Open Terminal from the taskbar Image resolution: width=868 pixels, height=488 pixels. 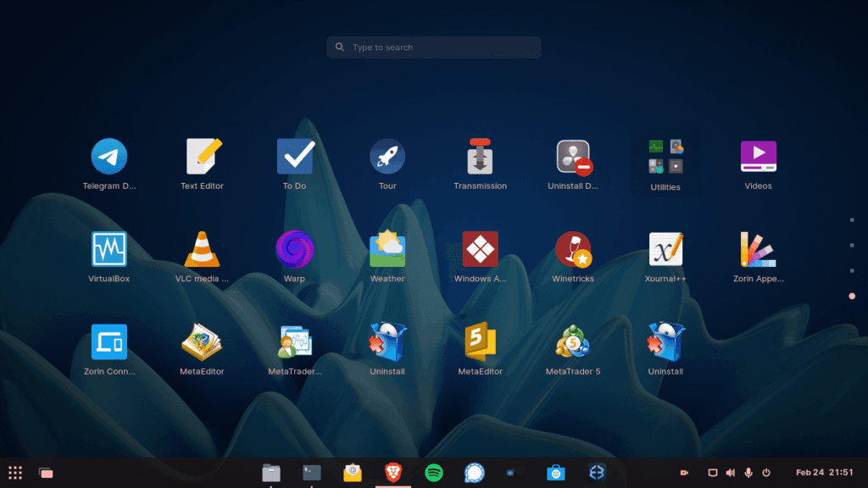[x=312, y=473]
